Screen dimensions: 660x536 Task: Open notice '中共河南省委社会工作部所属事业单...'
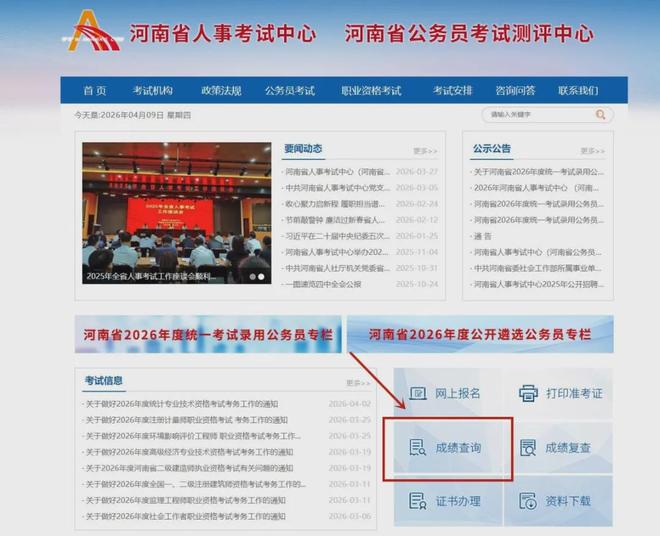coord(538,268)
